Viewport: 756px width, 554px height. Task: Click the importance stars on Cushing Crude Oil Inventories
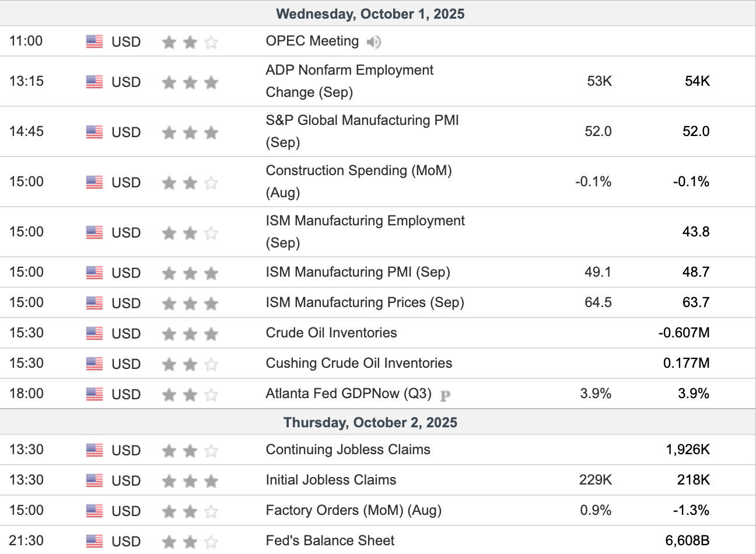(x=190, y=364)
